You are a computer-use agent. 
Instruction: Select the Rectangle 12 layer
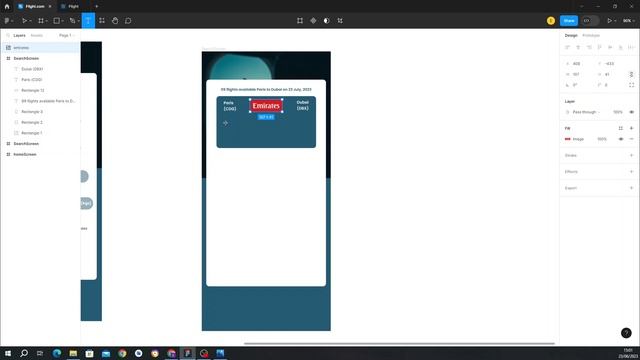(x=33, y=90)
